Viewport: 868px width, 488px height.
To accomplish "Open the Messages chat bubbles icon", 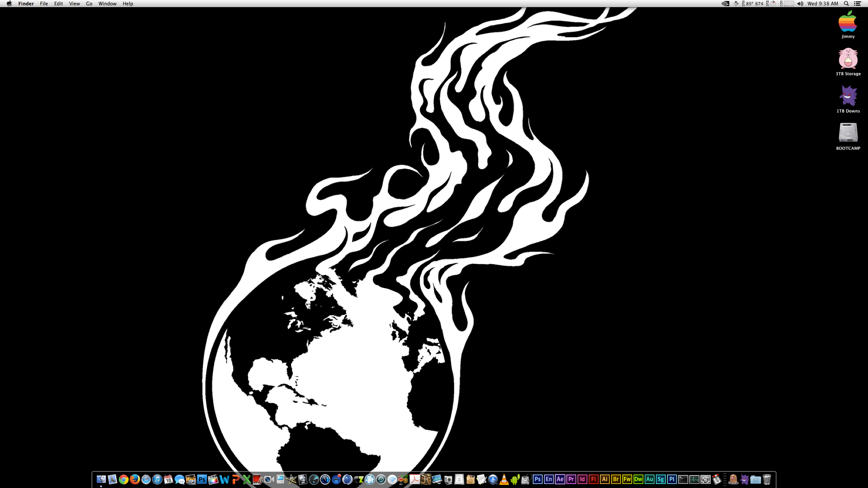I will click(x=179, y=479).
